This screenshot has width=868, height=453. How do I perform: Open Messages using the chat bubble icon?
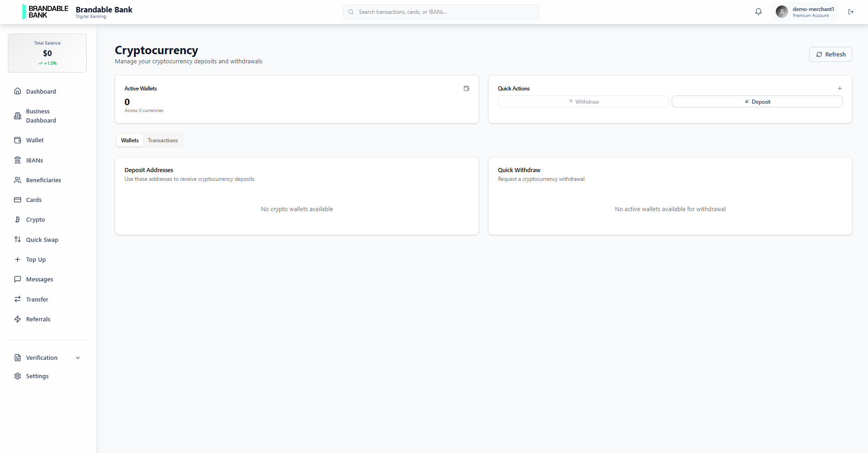(x=17, y=279)
